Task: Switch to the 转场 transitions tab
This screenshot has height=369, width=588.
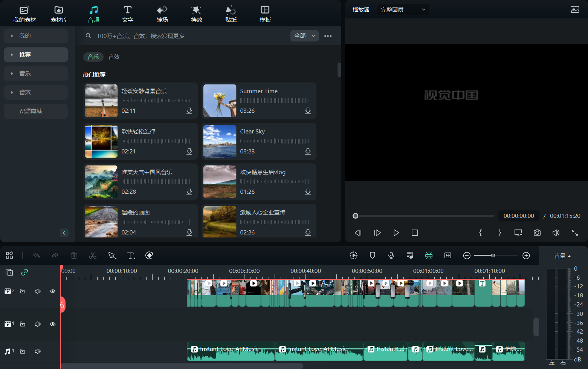Action: point(162,14)
